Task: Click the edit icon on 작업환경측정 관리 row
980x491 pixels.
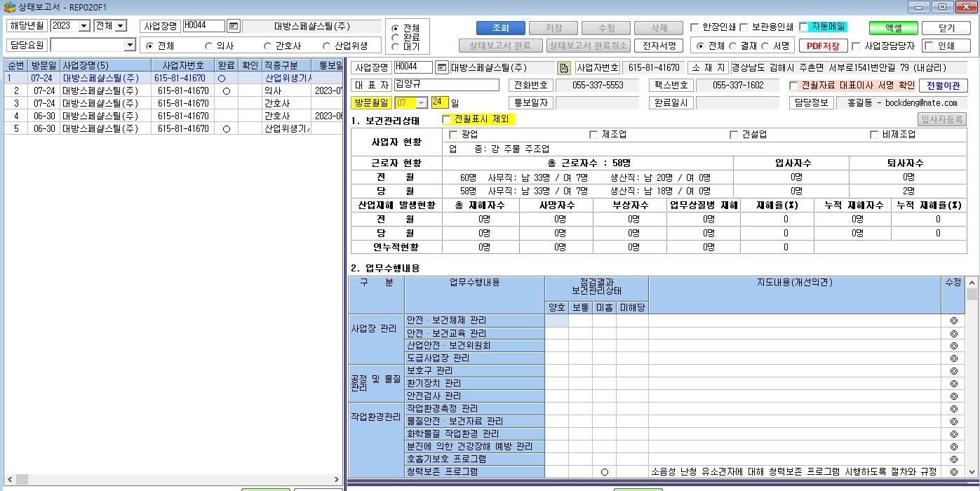Action: click(953, 409)
